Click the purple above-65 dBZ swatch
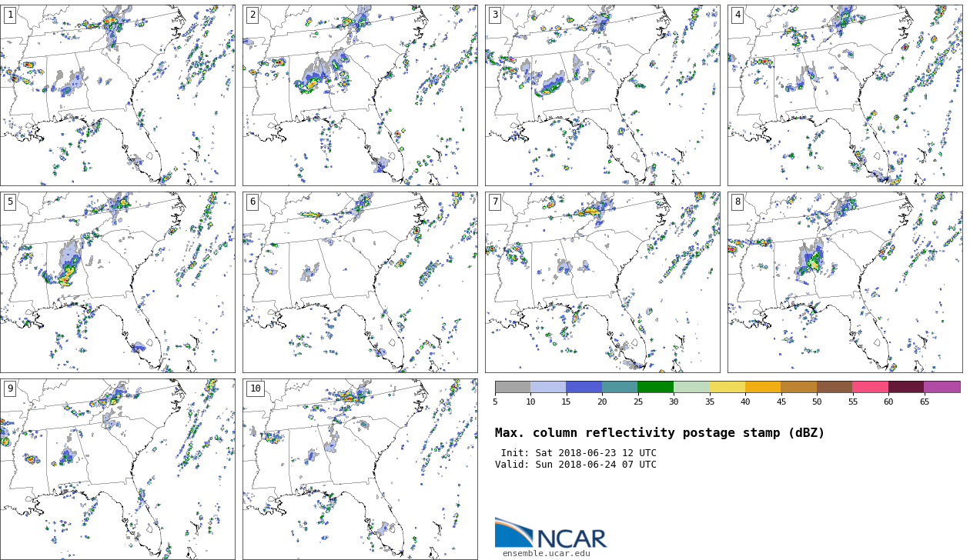Viewport: 970px width, 560px height. coord(942,387)
